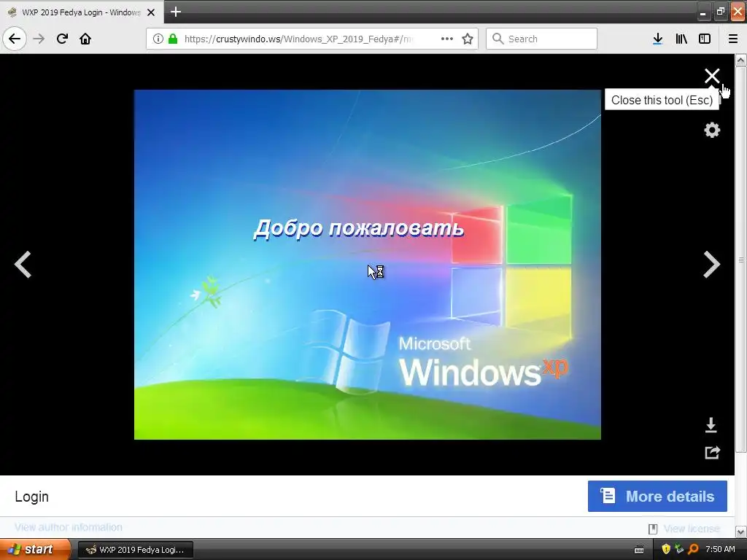Click the page scrollbar down arrow
The width and height of the screenshot is (747, 560).
[x=741, y=532]
